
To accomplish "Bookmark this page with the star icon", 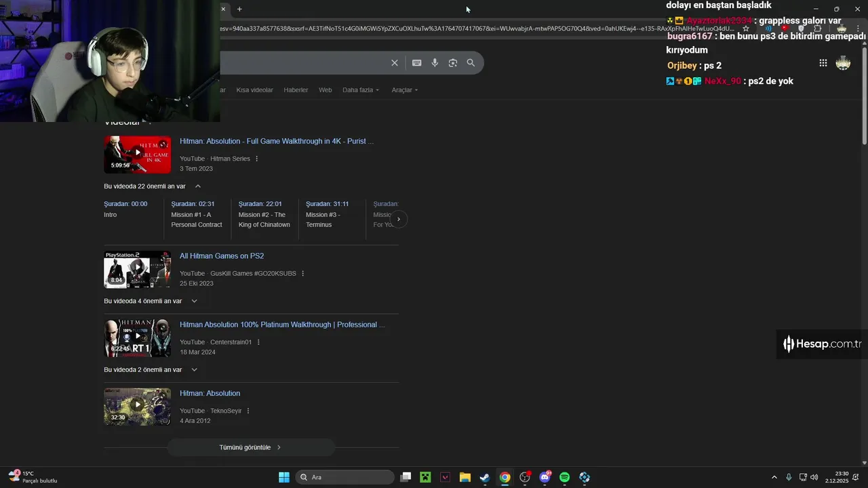I will (x=746, y=28).
